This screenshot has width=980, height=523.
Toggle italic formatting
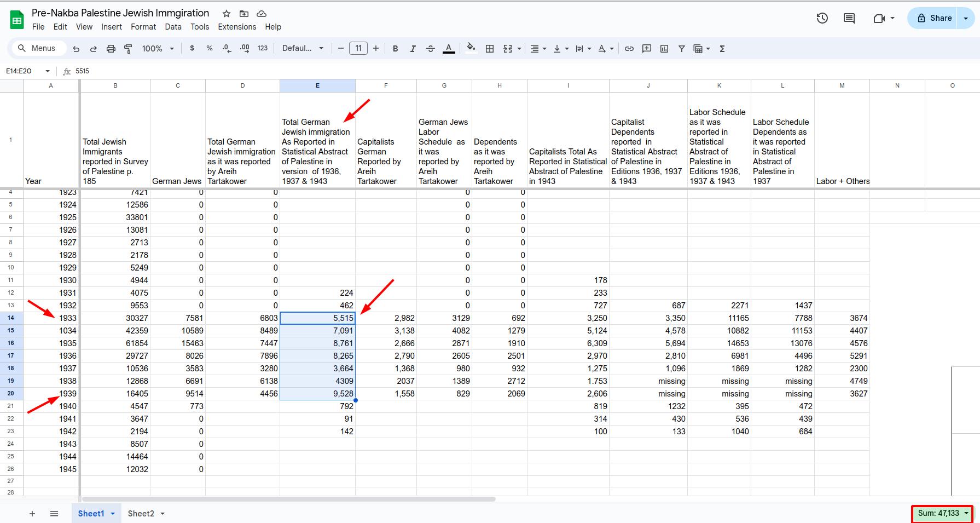[413, 49]
